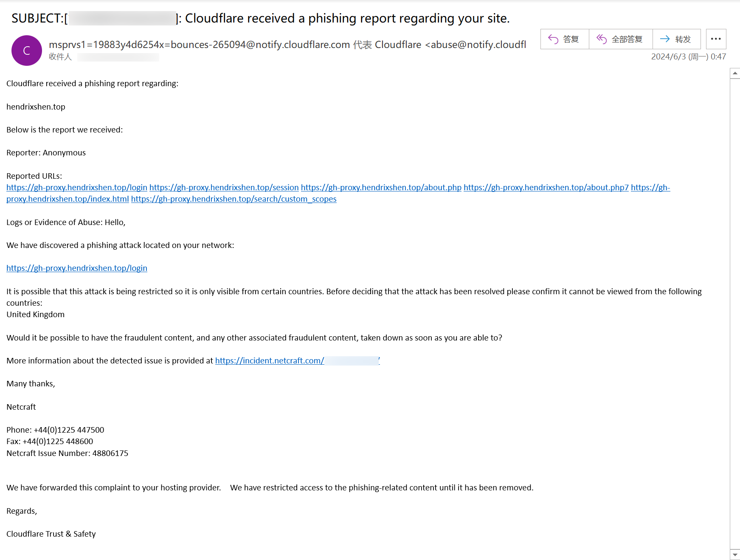The image size is (740, 560).
Task: Click the Reply (答复) button
Action: click(x=564, y=39)
